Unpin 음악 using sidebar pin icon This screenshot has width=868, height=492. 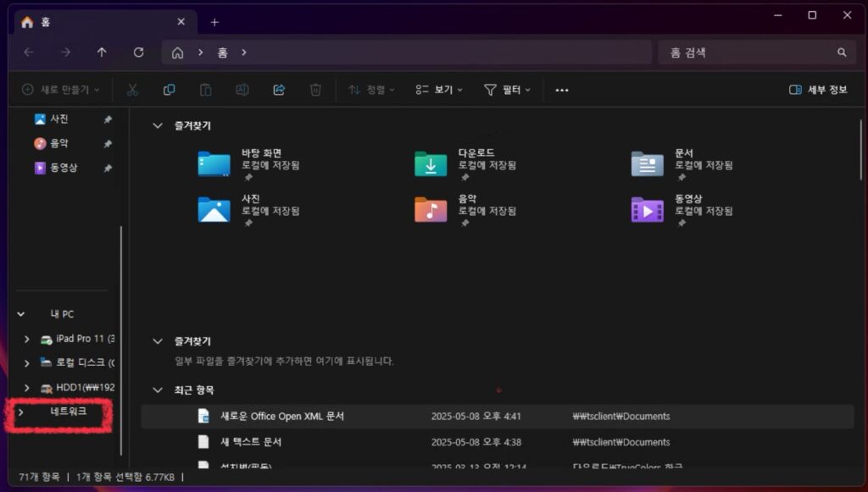pyautogui.click(x=108, y=144)
